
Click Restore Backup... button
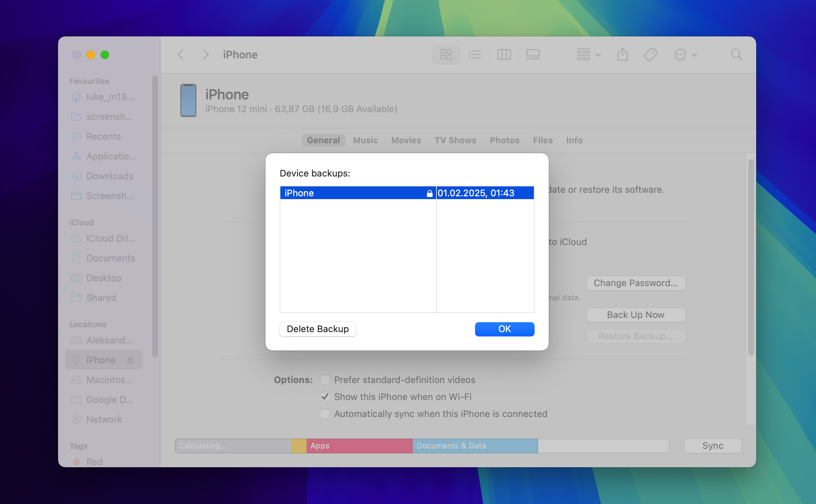636,336
